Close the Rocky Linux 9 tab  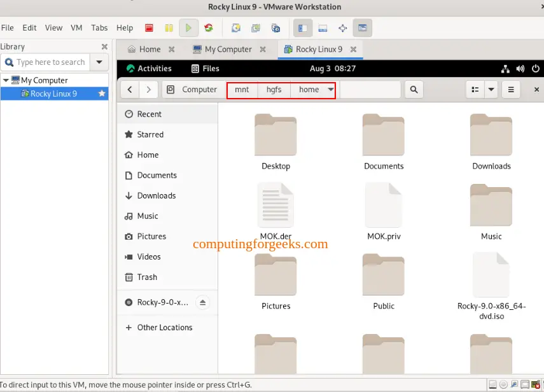353,49
